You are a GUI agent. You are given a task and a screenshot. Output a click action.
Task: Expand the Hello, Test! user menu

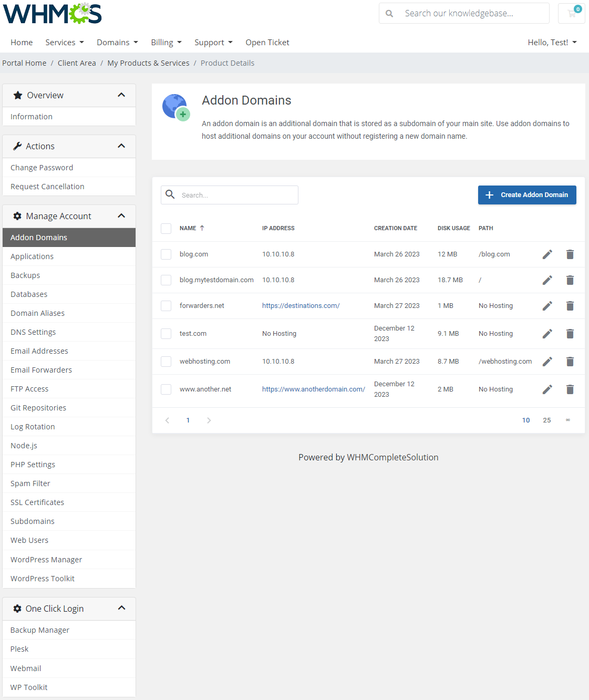tap(552, 43)
